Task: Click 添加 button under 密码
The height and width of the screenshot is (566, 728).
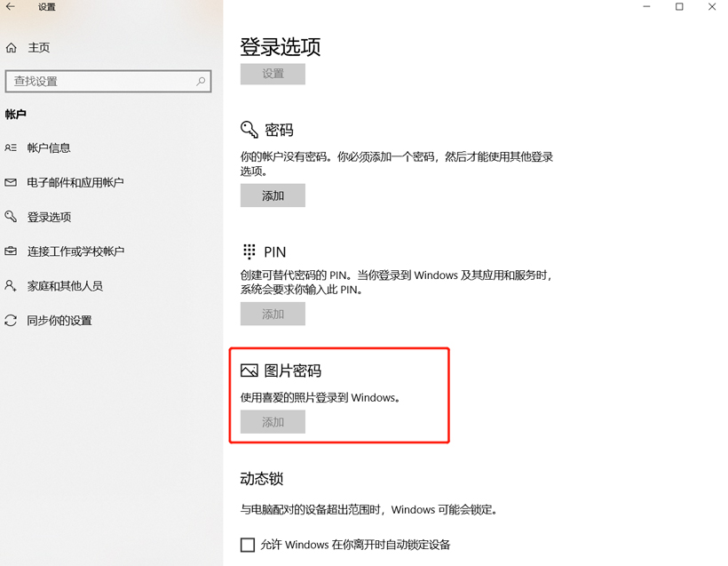Action: click(273, 195)
